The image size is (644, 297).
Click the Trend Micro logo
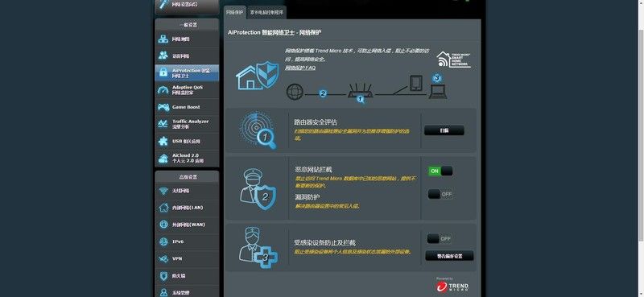pyautogui.click(x=452, y=285)
